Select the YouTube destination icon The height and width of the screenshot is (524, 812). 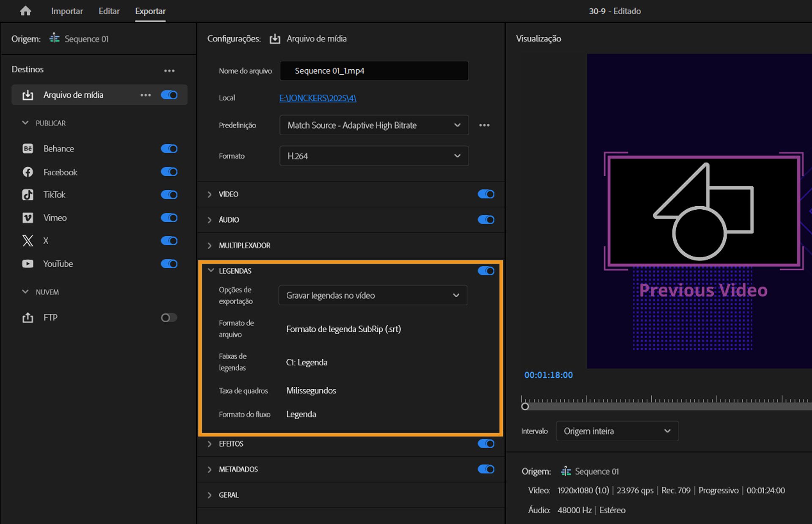[27, 263]
